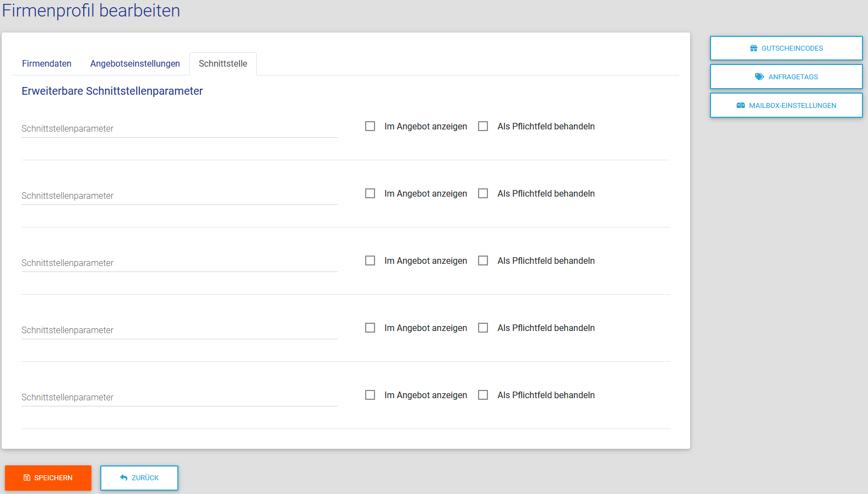Focus the first Schnittstellenparameter input field

tap(179, 128)
